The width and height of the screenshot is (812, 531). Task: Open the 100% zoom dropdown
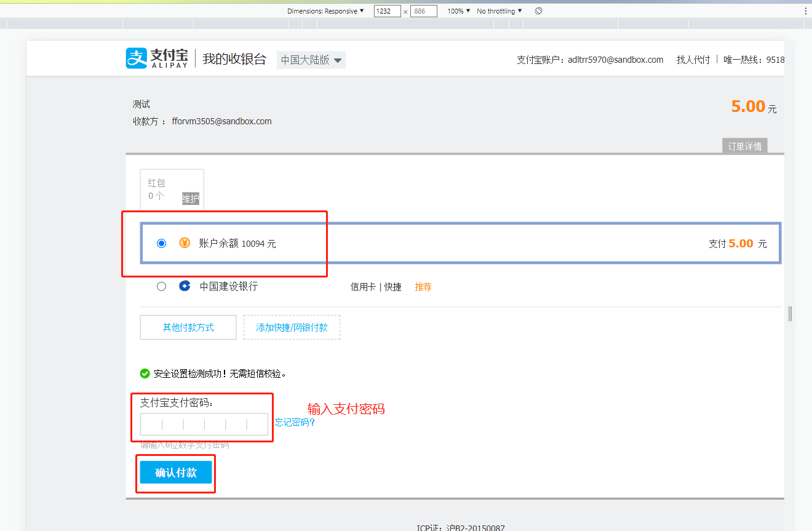pos(458,11)
